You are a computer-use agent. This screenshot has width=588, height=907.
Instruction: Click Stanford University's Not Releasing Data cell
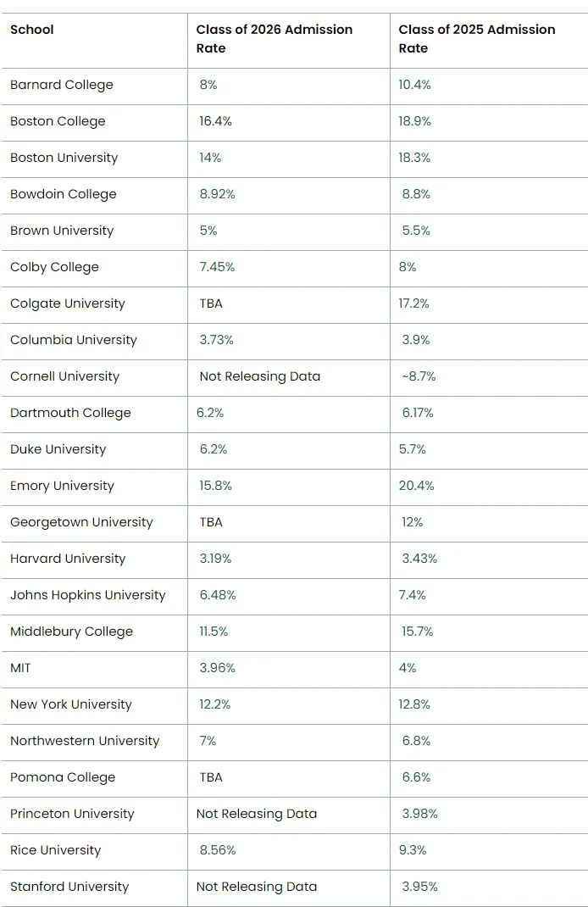(x=257, y=887)
